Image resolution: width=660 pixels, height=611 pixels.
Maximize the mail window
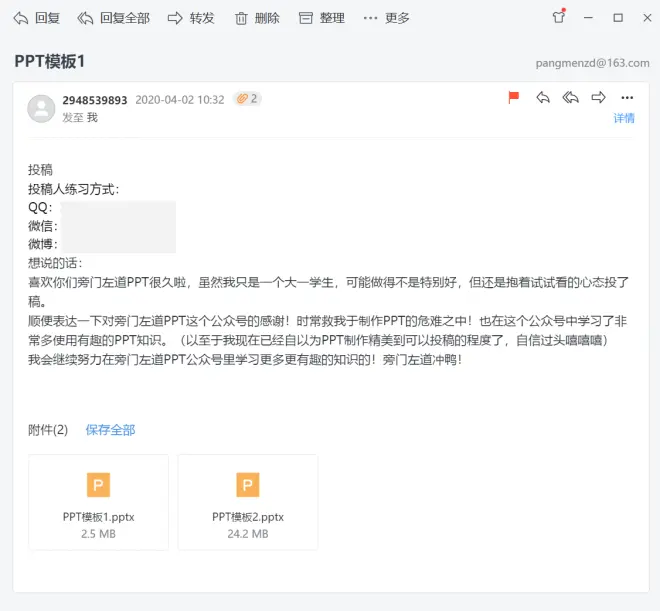(x=618, y=18)
